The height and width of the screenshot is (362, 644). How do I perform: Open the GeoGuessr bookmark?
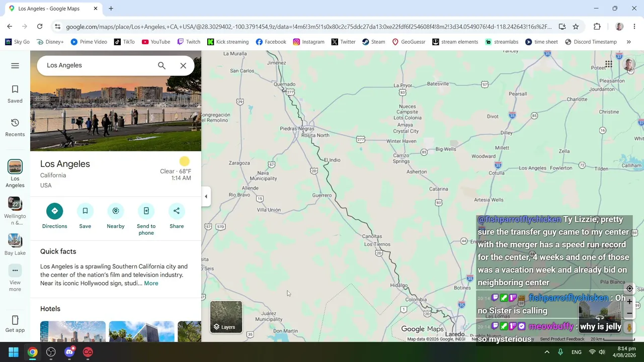(x=409, y=42)
